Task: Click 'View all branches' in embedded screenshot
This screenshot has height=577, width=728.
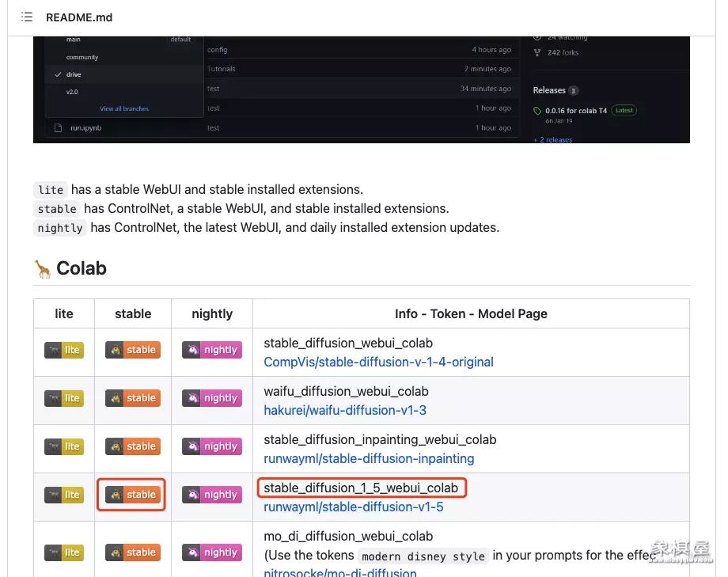Action: (x=124, y=108)
